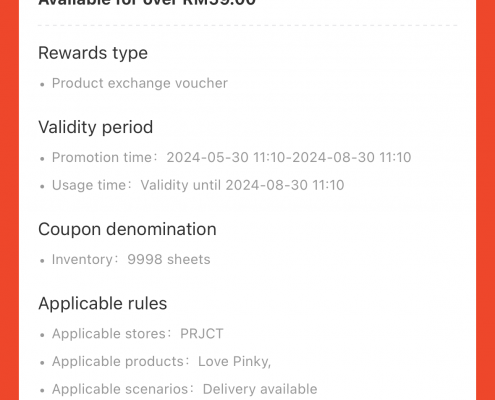Tap the PRJCT applicable store name
Screen dimensions: 495x400
[202, 334]
